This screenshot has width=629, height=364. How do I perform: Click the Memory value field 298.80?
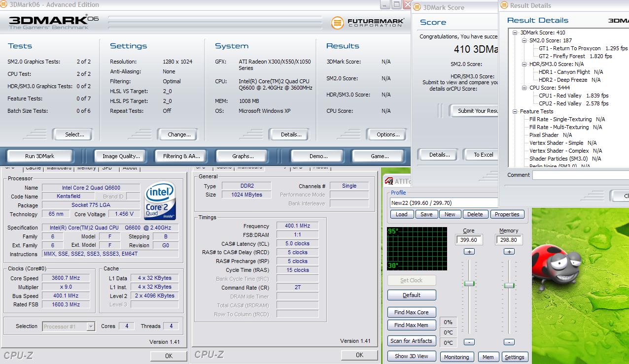click(x=509, y=240)
